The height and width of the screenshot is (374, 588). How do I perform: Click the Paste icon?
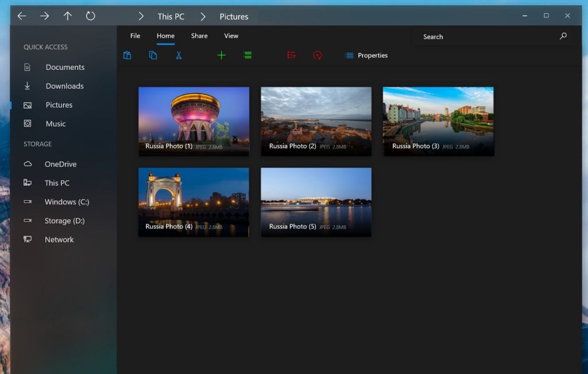(127, 55)
